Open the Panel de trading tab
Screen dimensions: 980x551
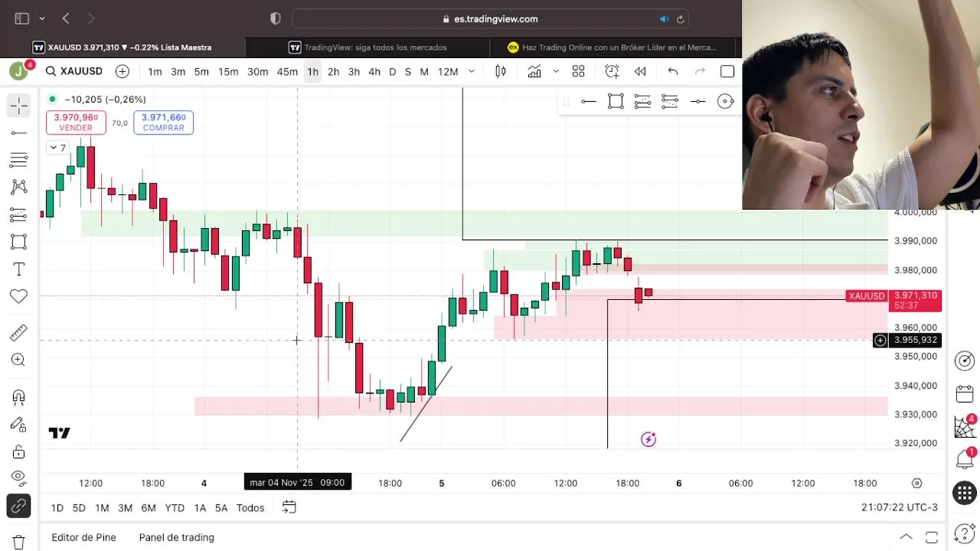tap(177, 537)
